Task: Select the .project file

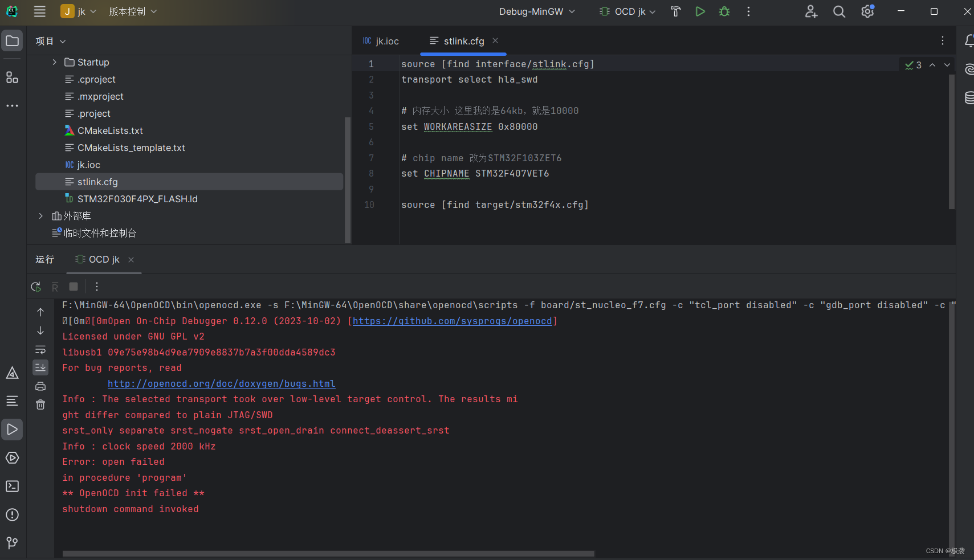Action: (87, 113)
